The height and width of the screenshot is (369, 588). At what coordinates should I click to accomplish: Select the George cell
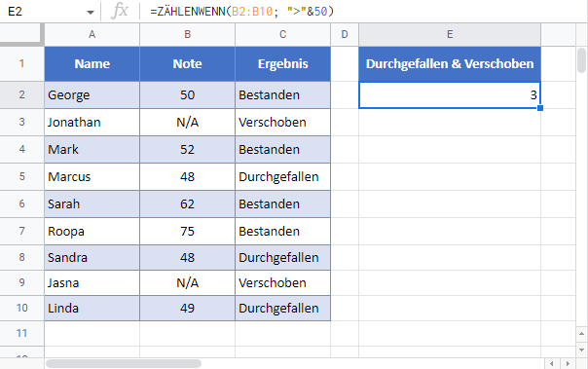click(x=92, y=95)
